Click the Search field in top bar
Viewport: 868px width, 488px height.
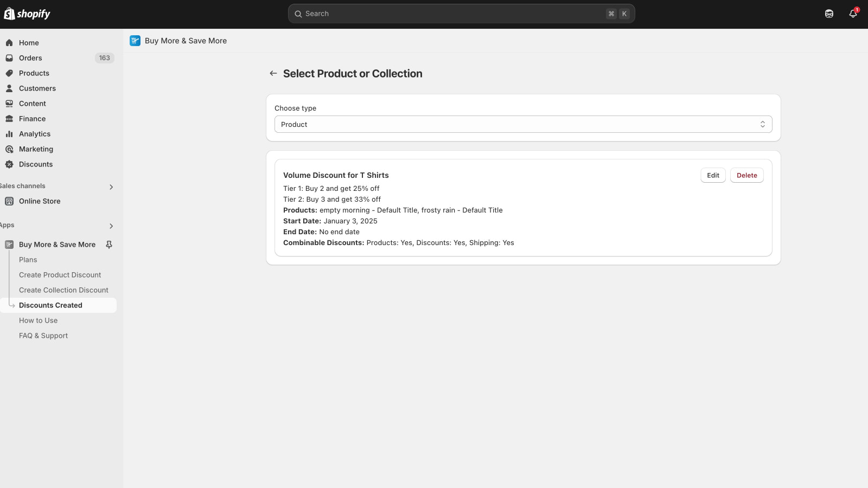(x=461, y=14)
